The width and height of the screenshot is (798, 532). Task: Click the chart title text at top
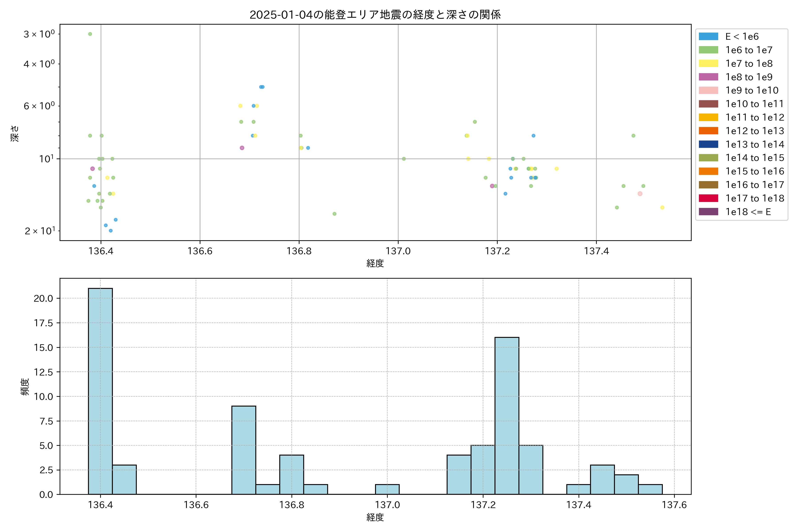click(x=375, y=15)
